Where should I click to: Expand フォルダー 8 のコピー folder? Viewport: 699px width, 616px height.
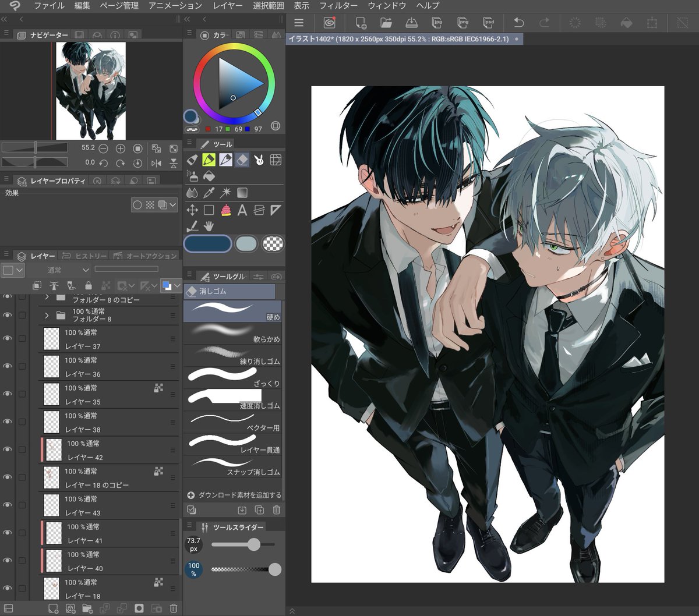click(47, 298)
